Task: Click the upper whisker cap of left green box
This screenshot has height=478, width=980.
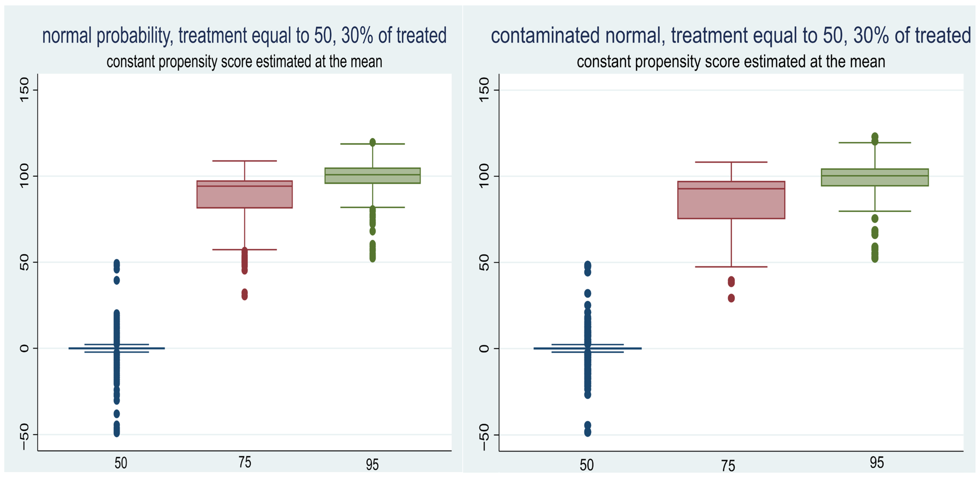Action: coord(373,144)
